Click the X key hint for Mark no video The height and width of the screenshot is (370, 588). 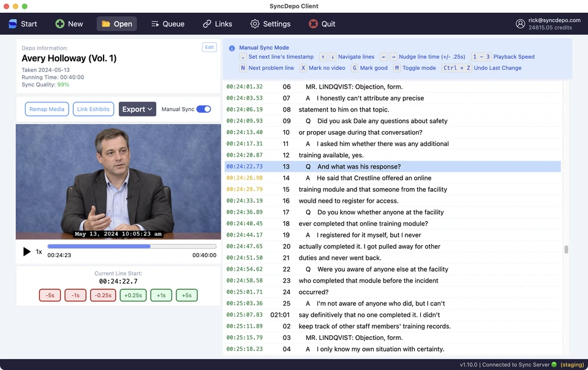(x=303, y=68)
